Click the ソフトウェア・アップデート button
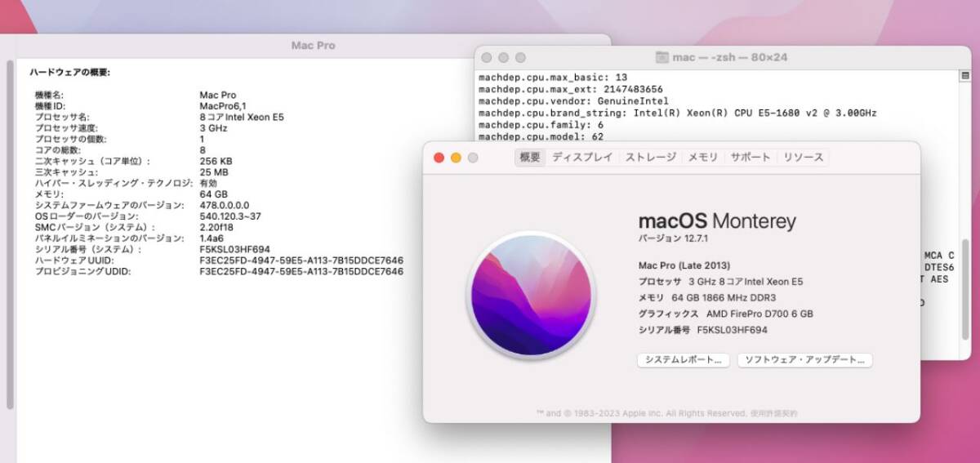Image resolution: width=980 pixels, height=463 pixels. [x=805, y=360]
